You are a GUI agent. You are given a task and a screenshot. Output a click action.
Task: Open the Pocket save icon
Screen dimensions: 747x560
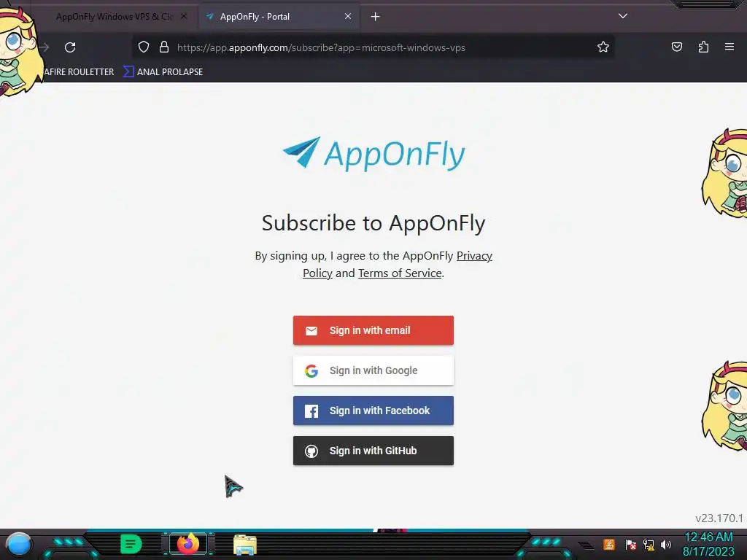click(676, 47)
